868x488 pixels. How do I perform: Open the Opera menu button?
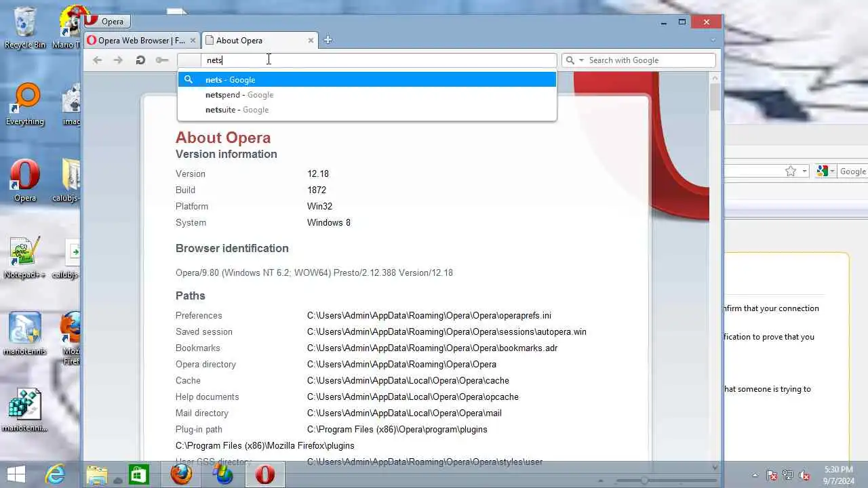click(x=106, y=22)
